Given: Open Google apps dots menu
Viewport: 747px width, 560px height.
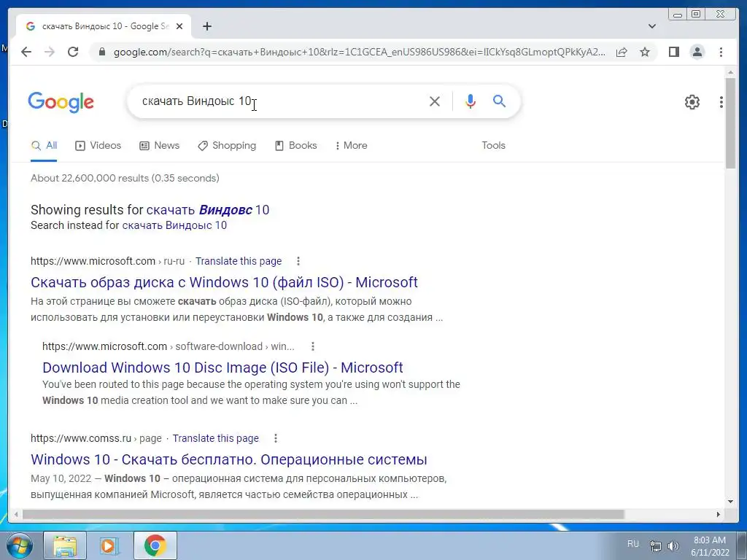Looking at the screenshot, I should (721, 102).
